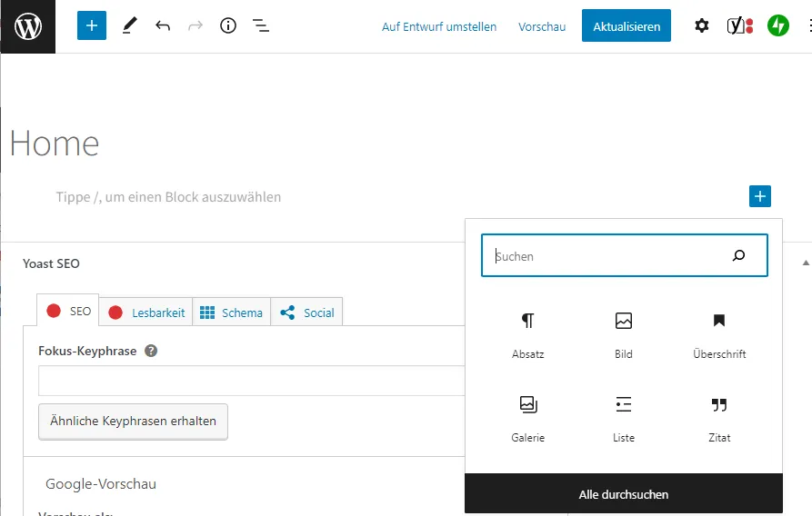Click Ähnliche Keyphrasen erhalten button
Screen dimensions: 812x516
point(133,422)
